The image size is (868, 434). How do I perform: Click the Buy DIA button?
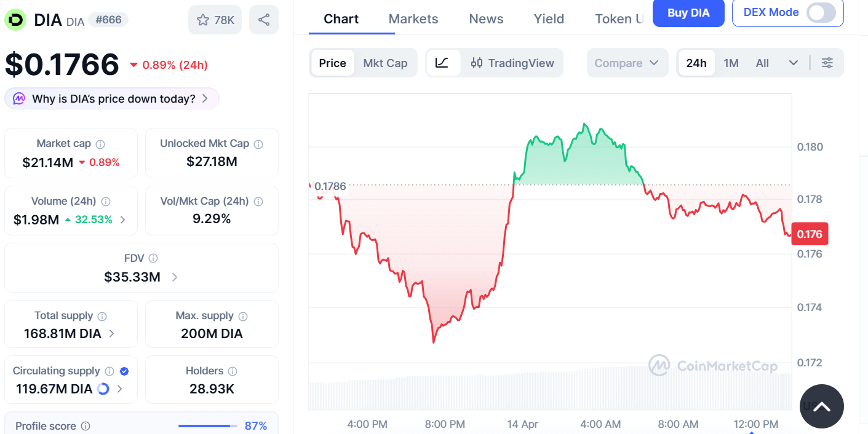(688, 12)
